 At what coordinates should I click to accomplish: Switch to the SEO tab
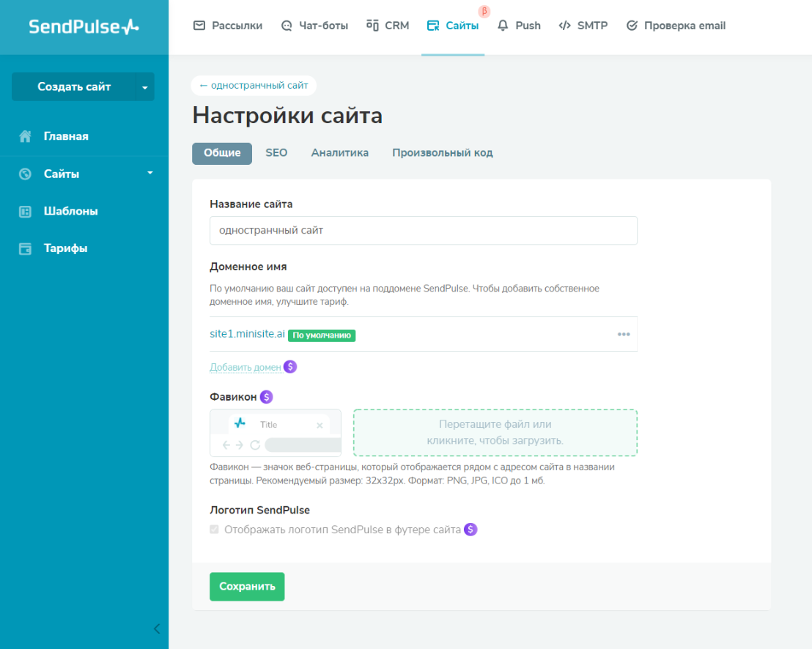click(276, 152)
